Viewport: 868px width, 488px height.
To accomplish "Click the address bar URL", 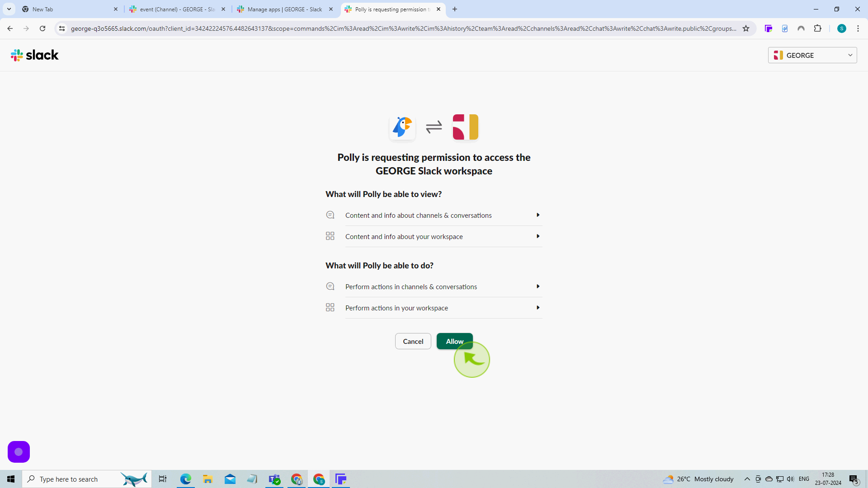I will pos(403,28).
